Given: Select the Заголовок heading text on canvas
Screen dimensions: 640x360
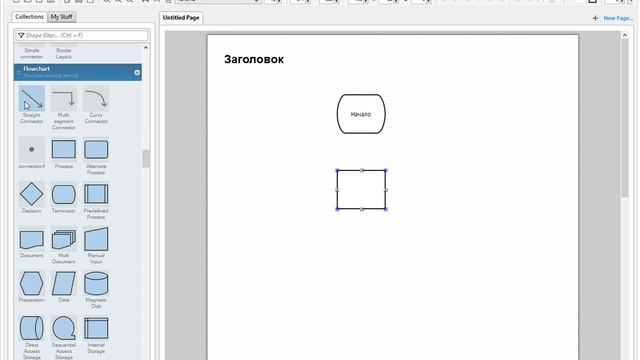Looking at the screenshot, I should pos(254,60).
